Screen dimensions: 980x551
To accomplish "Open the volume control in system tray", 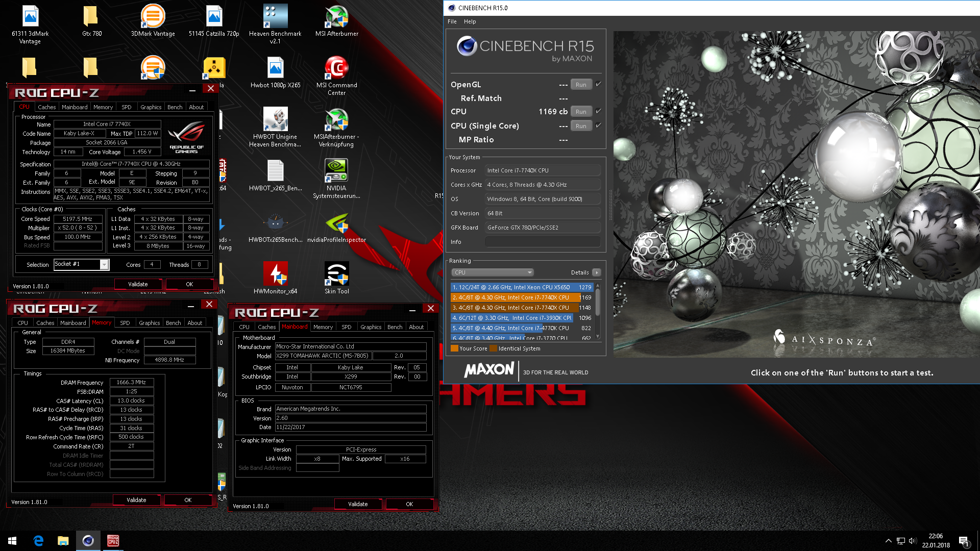I will click(913, 541).
